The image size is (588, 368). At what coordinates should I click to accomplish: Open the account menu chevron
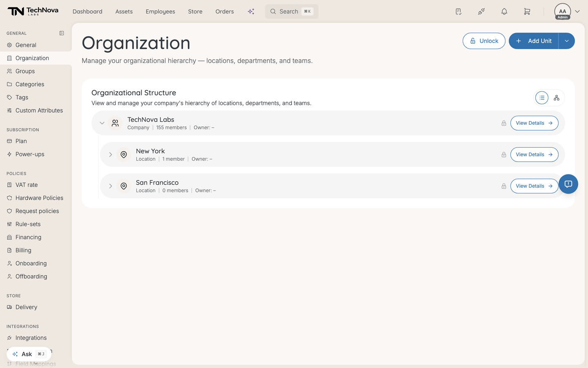pos(577,11)
